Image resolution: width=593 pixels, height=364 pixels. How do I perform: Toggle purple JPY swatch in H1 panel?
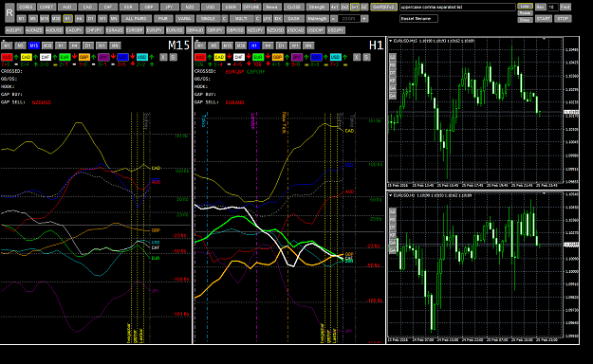296,57
